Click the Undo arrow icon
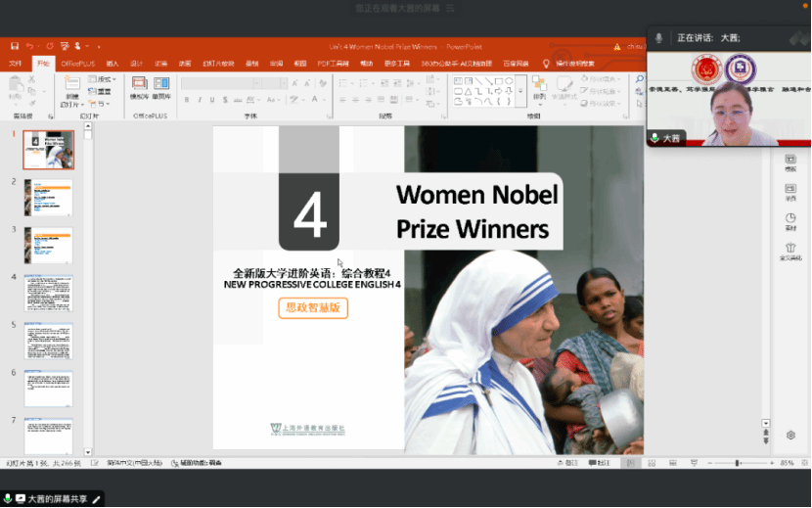This screenshot has height=508, width=812. point(31,46)
